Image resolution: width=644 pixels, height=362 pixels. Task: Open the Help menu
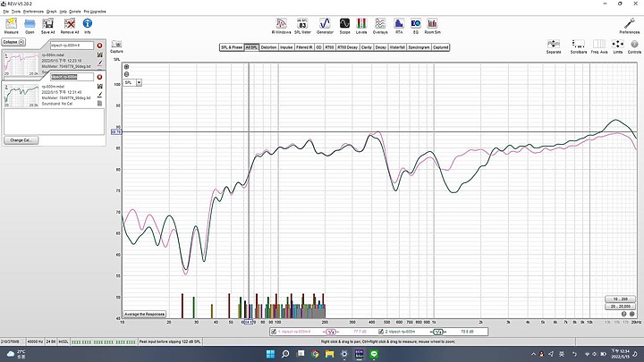tap(63, 12)
